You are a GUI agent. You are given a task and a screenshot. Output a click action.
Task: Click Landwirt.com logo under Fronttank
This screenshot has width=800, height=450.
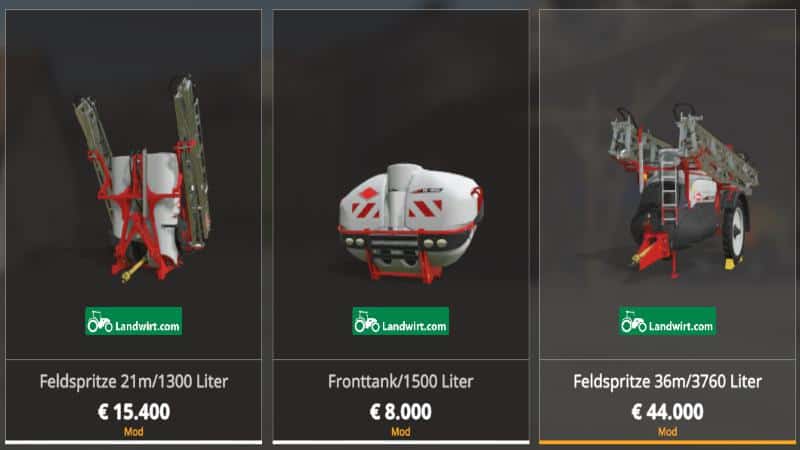tap(401, 321)
